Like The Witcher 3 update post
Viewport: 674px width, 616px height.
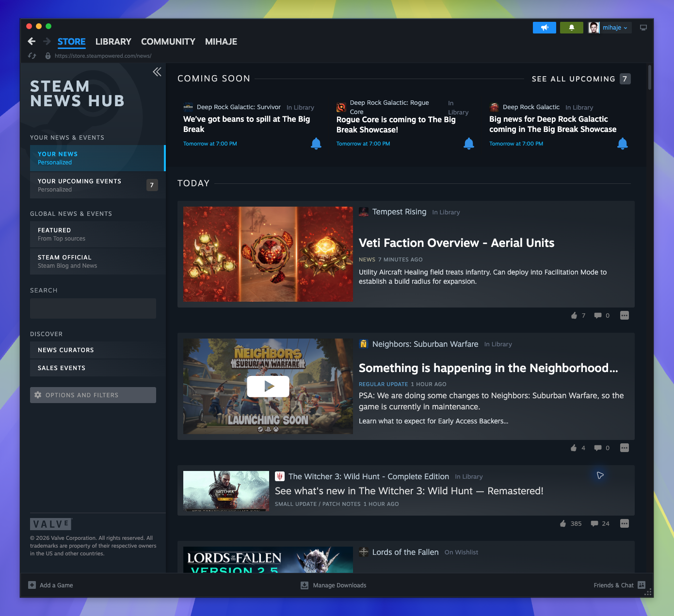click(x=563, y=523)
